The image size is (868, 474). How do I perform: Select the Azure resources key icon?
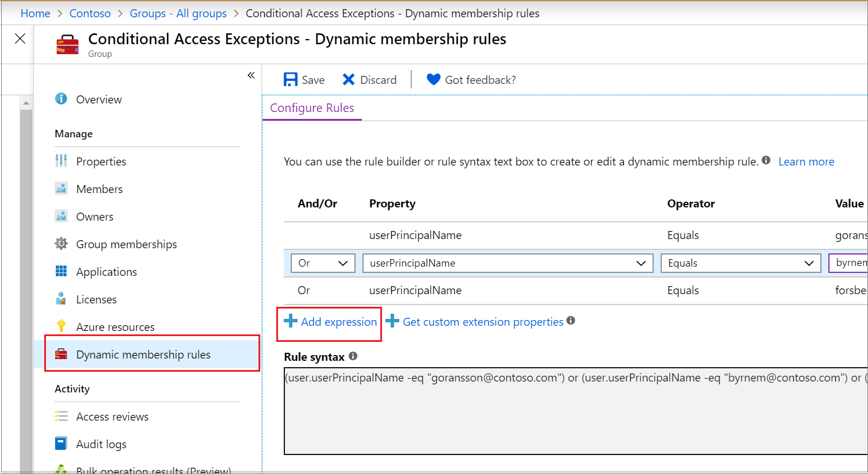pyautogui.click(x=61, y=326)
